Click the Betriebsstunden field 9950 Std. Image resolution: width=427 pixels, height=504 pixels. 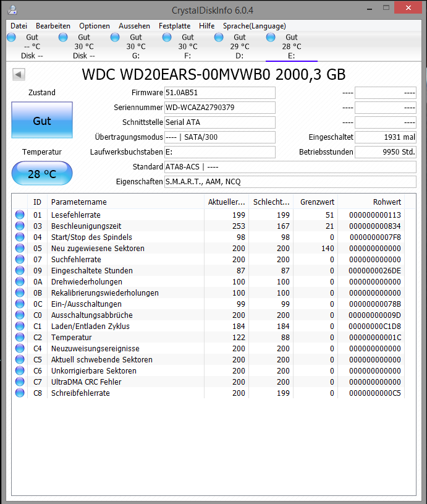(385, 152)
